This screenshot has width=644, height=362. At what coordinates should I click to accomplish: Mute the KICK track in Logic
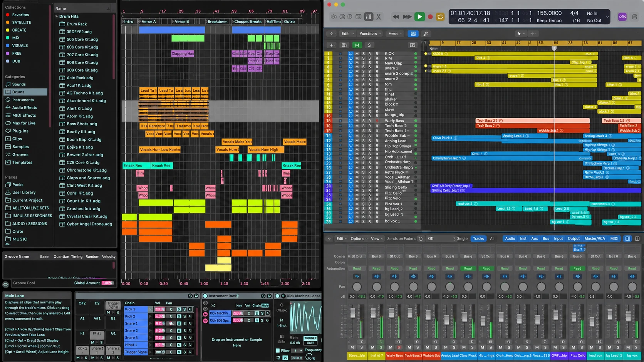click(x=357, y=54)
